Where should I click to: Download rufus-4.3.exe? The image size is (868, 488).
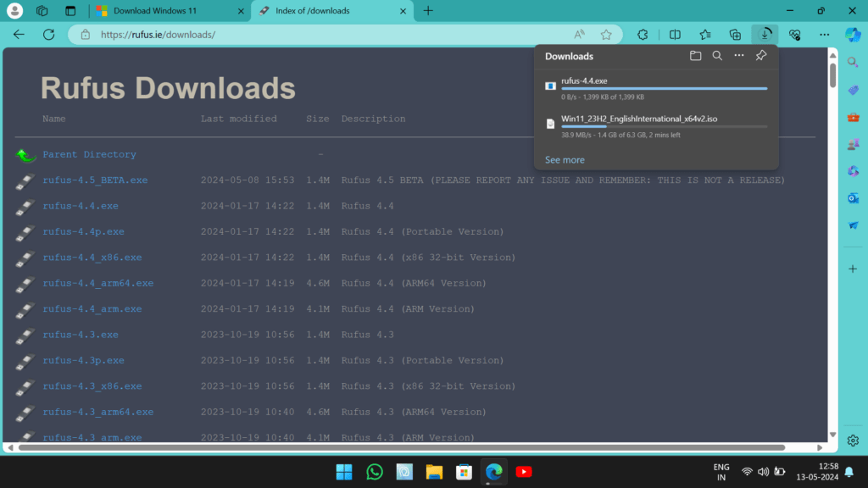(x=81, y=335)
